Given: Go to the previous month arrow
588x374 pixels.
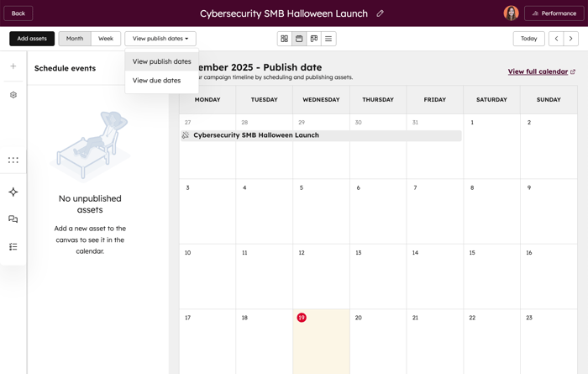Looking at the screenshot, I should pos(556,39).
